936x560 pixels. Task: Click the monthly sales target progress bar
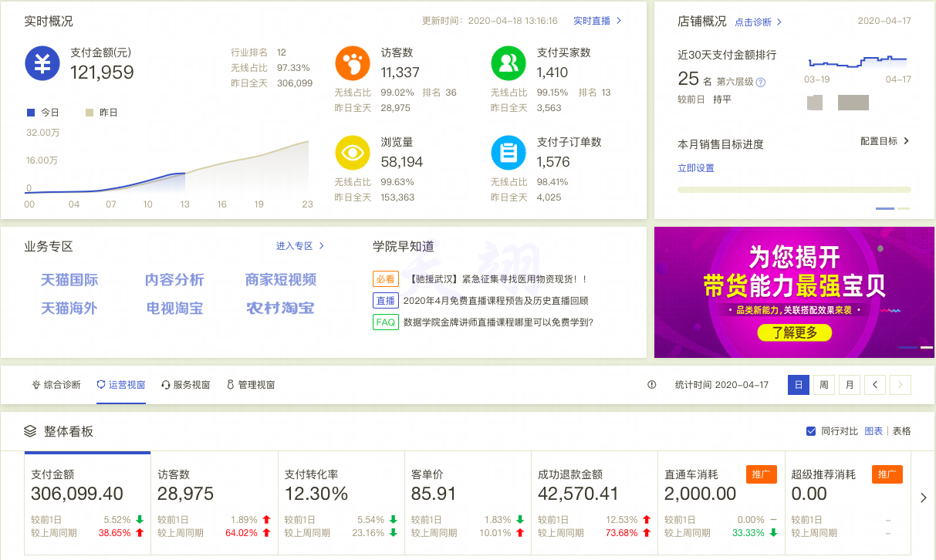[x=794, y=189]
